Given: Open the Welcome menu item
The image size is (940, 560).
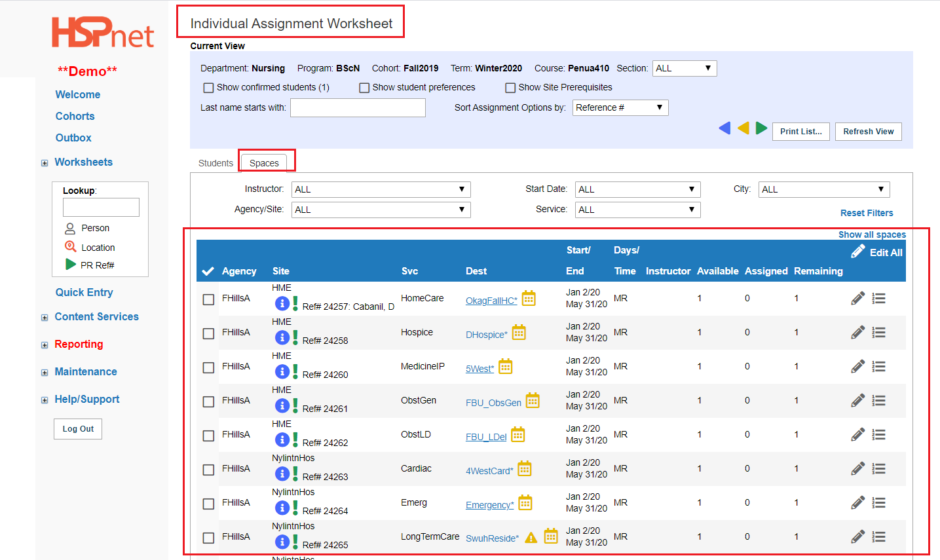Looking at the screenshot, I should pyautogui.click(x=78, y=94).
